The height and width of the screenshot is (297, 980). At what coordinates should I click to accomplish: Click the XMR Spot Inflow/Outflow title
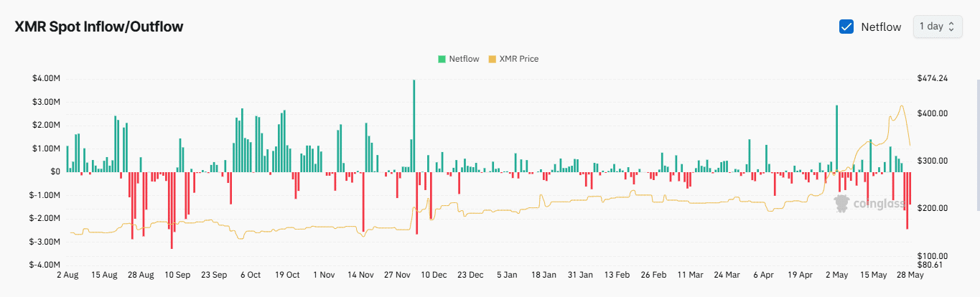[99, 27]
